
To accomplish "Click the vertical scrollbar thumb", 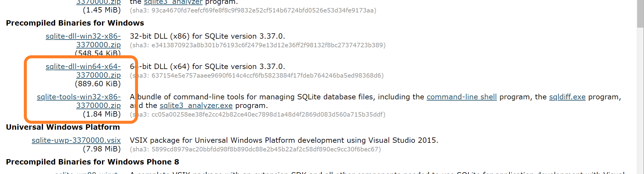I will pyautogui.click(x=640, y=14).
